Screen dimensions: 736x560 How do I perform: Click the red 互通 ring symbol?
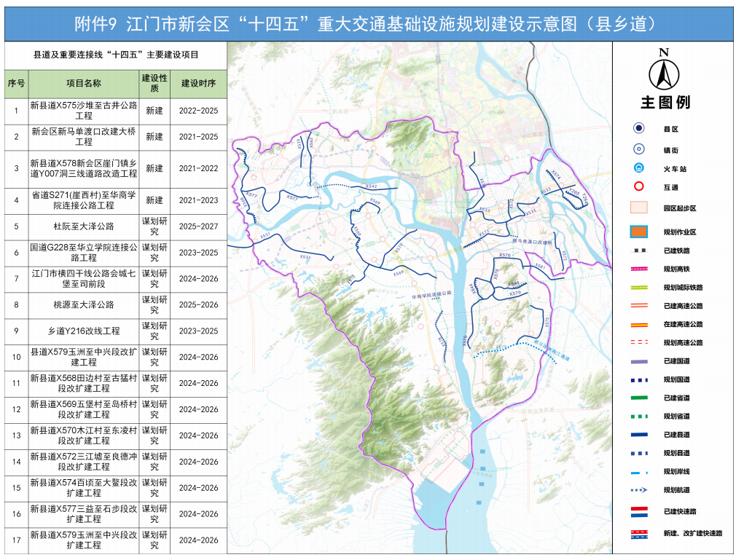639,186
